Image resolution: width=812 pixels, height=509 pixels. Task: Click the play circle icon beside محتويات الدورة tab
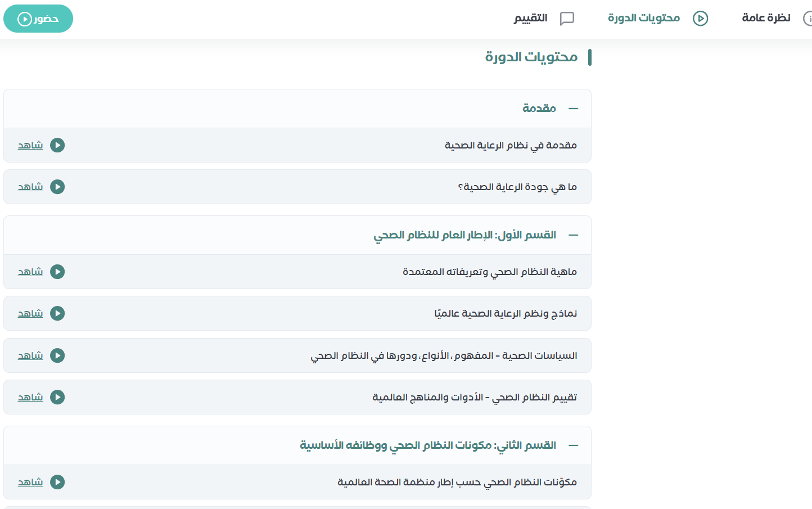click(x=700, y=19)
